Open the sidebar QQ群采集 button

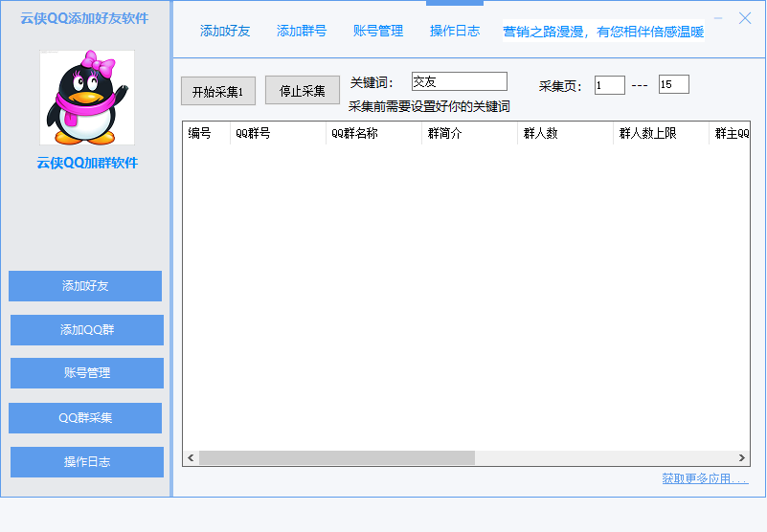click(x=85, y=418)
